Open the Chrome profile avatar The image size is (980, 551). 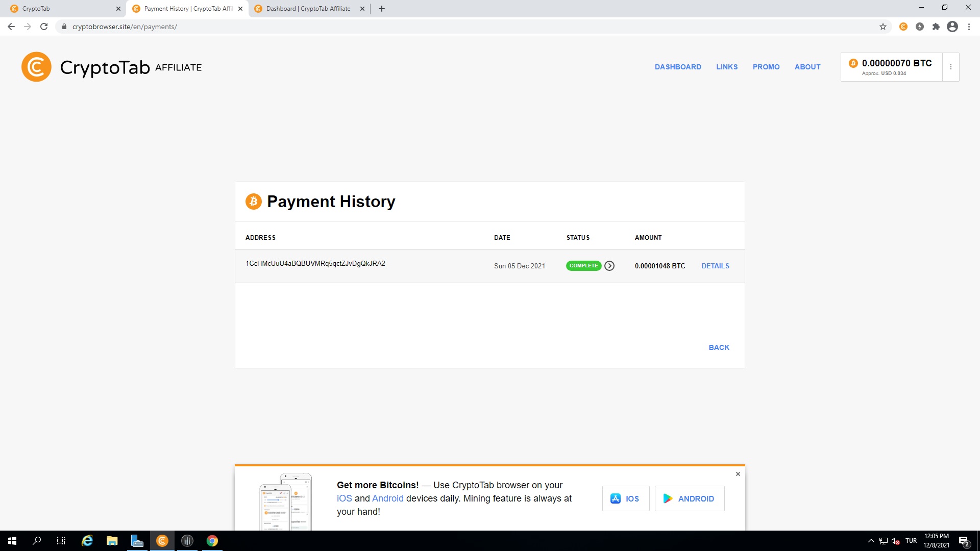(x=952, y=27)
